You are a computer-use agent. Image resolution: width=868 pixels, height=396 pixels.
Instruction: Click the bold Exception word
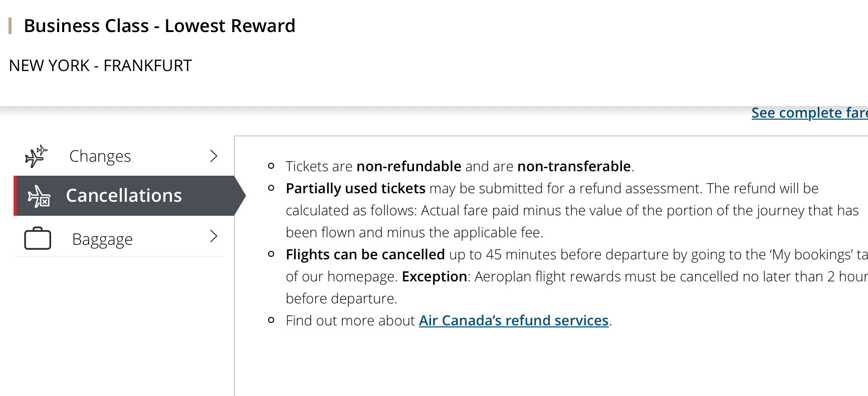pyautogui.click(x=434, y=276)
